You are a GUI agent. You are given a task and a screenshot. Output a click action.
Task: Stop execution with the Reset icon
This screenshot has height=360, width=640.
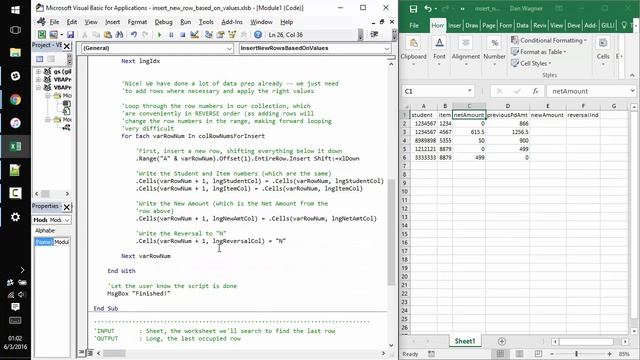182,35
